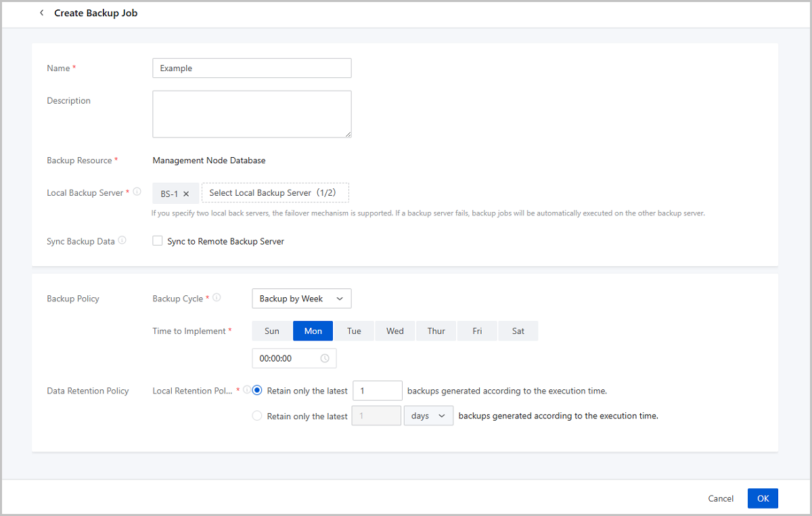
Task: Select the retain latest by days radio button
Action: (257, 416)
